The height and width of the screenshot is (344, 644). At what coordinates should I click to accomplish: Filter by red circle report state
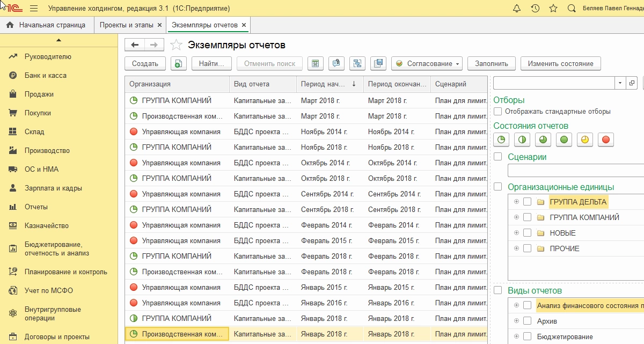[605, 140]
